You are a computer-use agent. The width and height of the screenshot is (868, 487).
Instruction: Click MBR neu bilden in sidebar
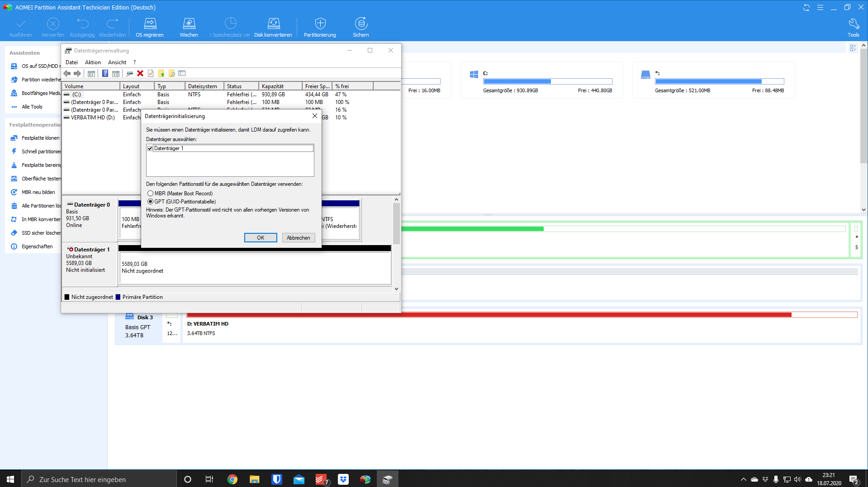(33, 192)
